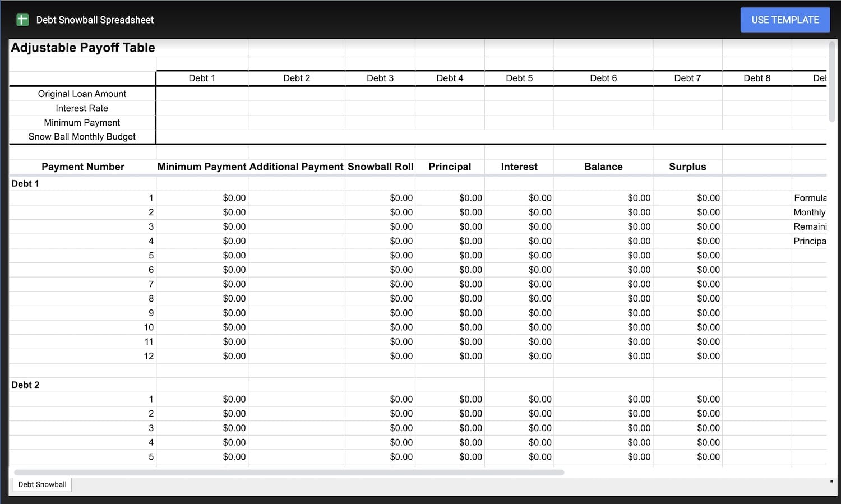Click the Monthly text cell at right
Image resolution: width=841 pixels, height=504 pixels.
tap(810, 212)
